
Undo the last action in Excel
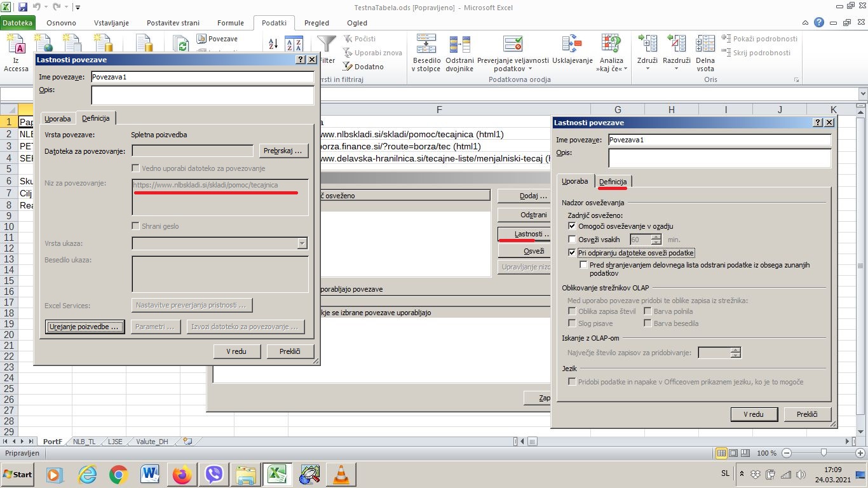point(37,7)
